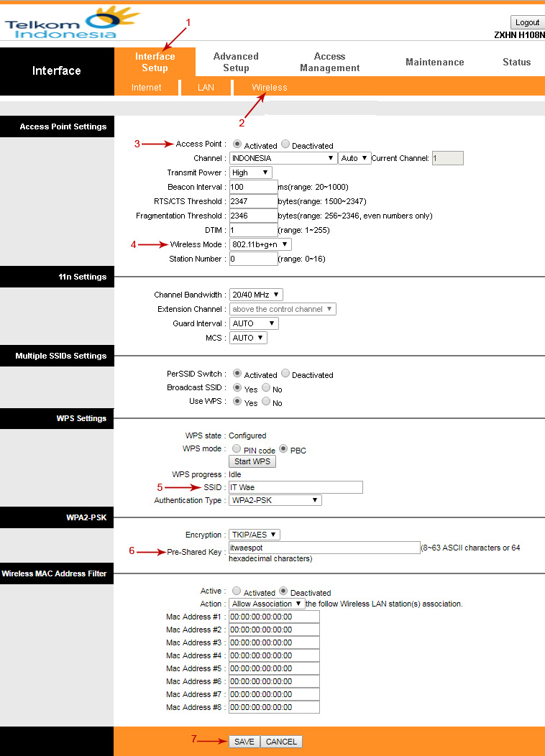Select Yes for Broadcast SSID
545x756 pixels.
[237, 387]
